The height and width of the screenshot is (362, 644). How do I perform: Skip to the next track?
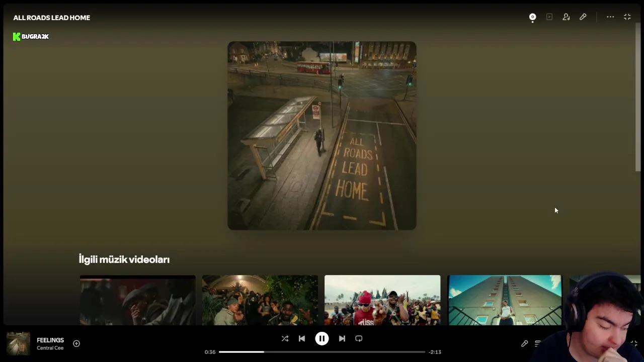(342, 338)
